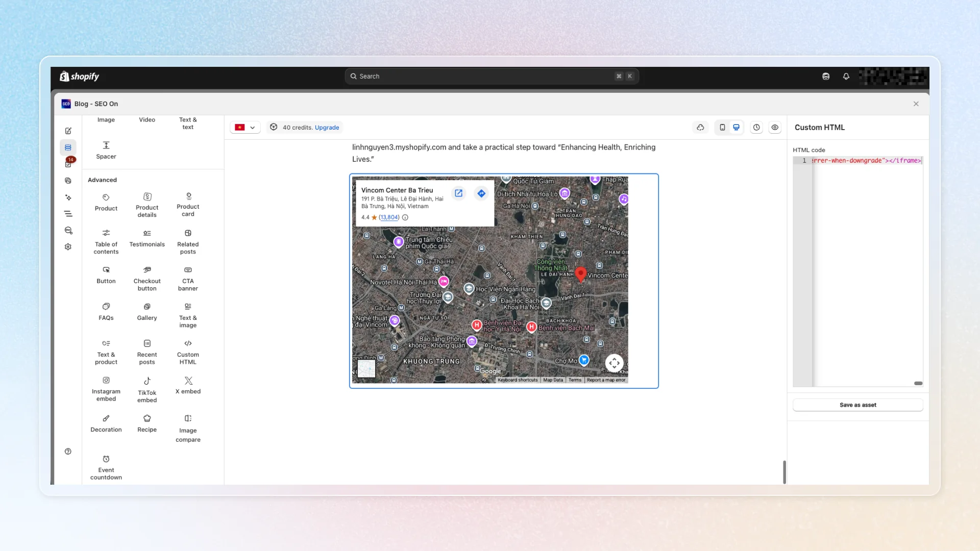Insert an Event countdown block
This screenshot has height=551, width=980.
pyautogui.click(x=106, y=467)
